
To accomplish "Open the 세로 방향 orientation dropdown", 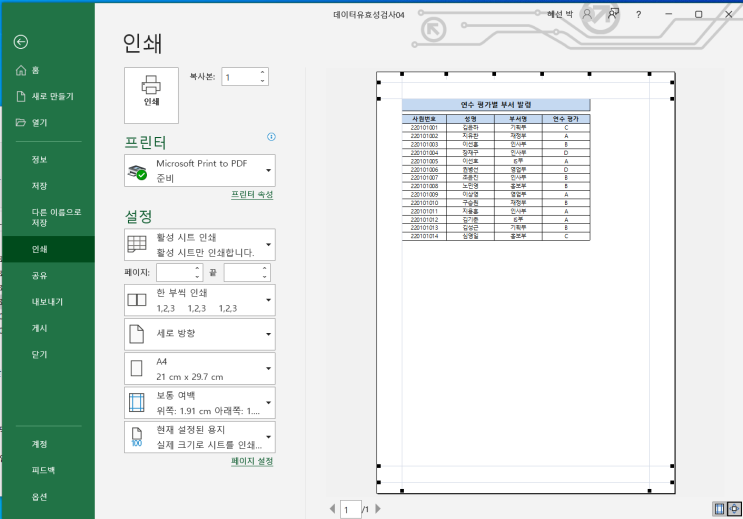I will click(199, 334).
